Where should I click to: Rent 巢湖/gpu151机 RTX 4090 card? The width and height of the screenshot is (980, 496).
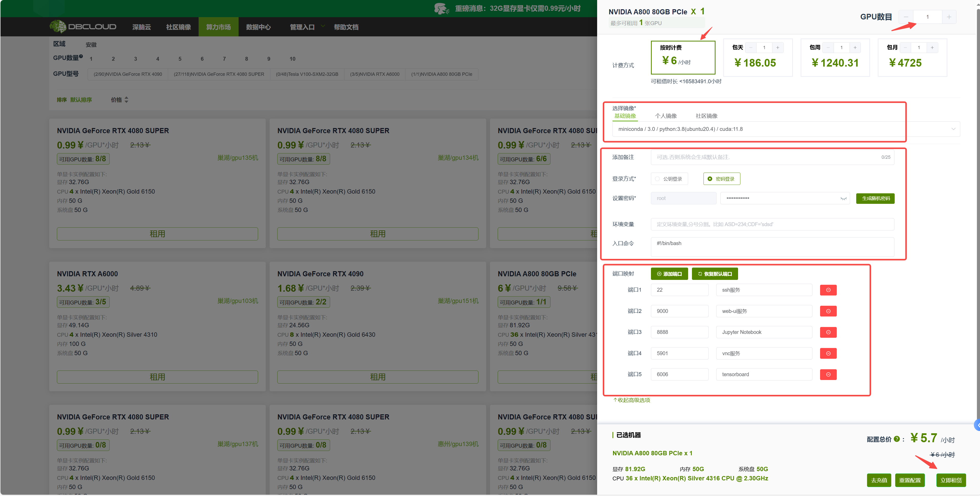pos(378,377)
